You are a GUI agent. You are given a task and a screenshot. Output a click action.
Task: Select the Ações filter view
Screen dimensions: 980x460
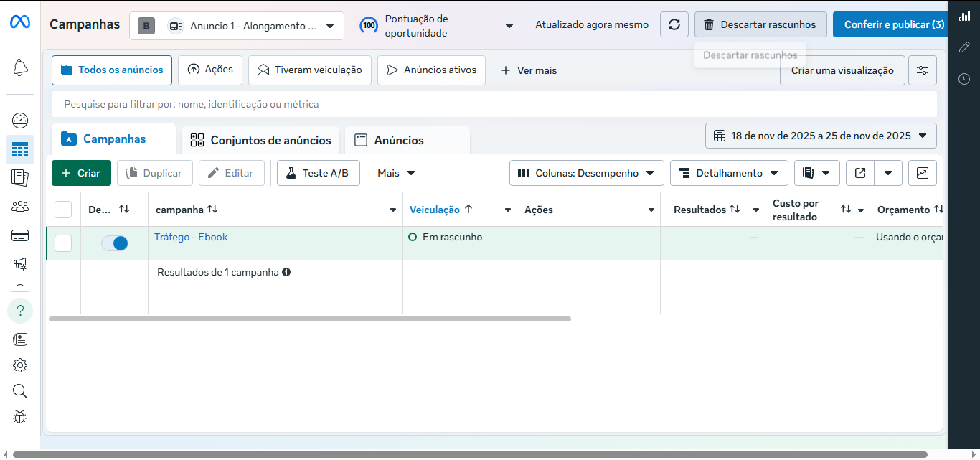pos(210,70)
